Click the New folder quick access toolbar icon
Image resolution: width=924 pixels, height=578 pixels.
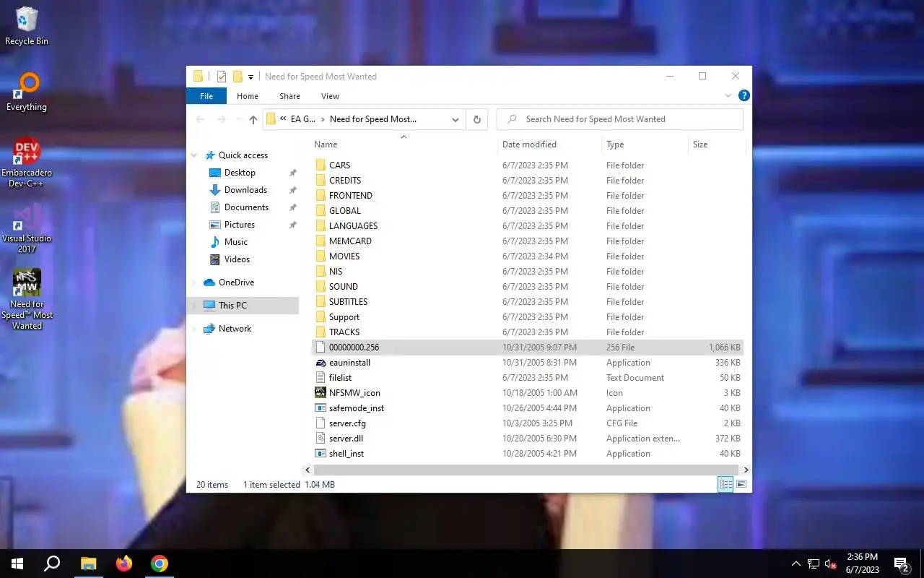click(237, 77)
